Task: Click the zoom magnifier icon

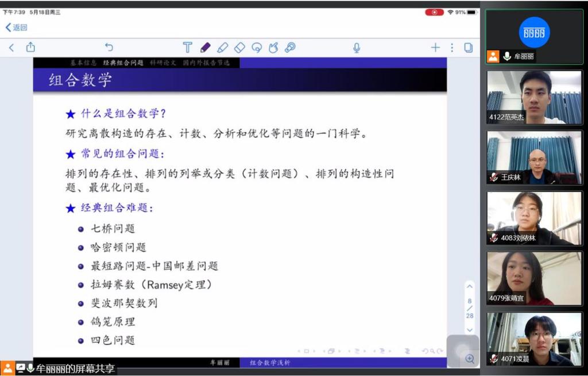Action: click(x=470, y=359)
